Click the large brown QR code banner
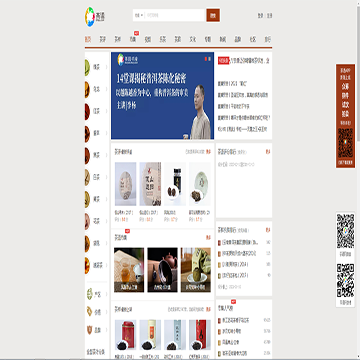Screen dimensions: 360x360 click(x=345, y=116)
